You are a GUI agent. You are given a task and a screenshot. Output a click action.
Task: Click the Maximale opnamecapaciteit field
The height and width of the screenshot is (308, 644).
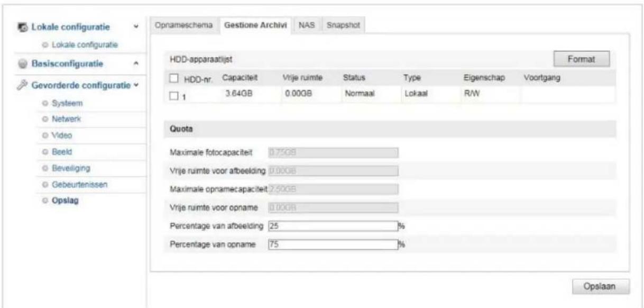coord(333,189)
